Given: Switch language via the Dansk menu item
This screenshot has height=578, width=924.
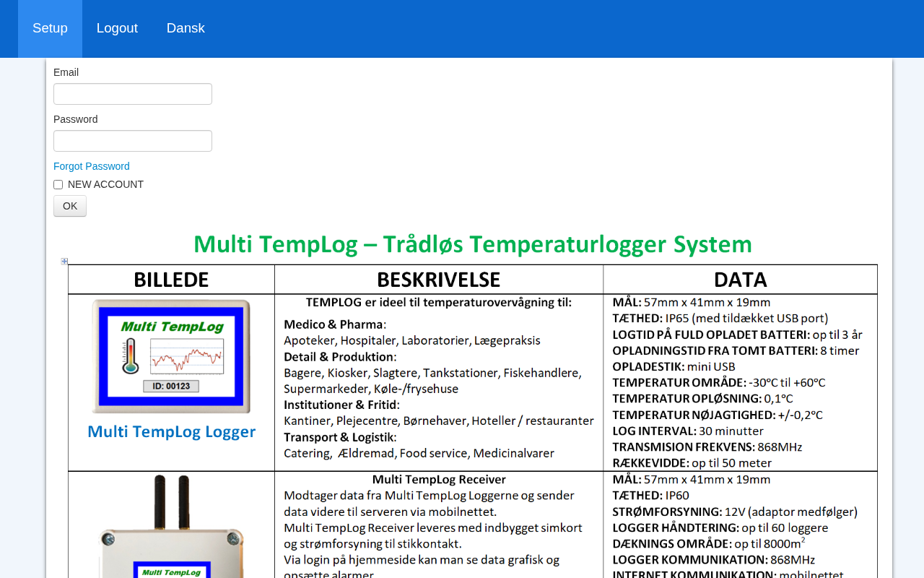Looking at the screenshot, I should [x=186, y=28].
